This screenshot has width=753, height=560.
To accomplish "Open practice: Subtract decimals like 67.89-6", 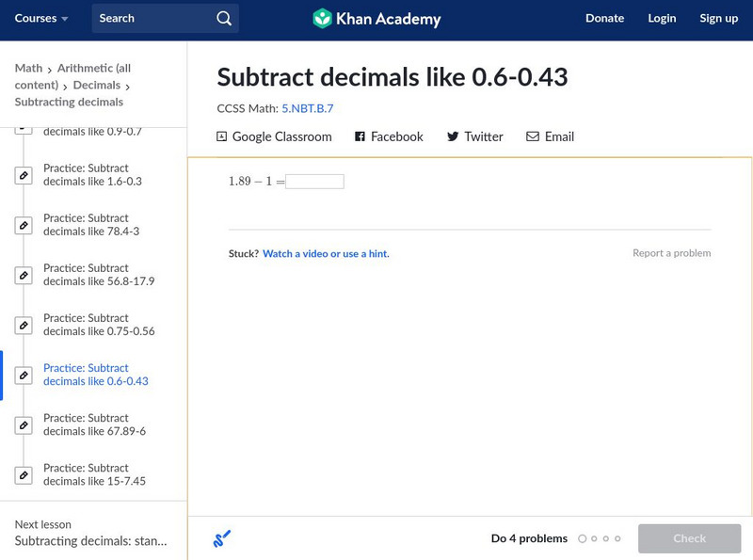I will 94,424.
